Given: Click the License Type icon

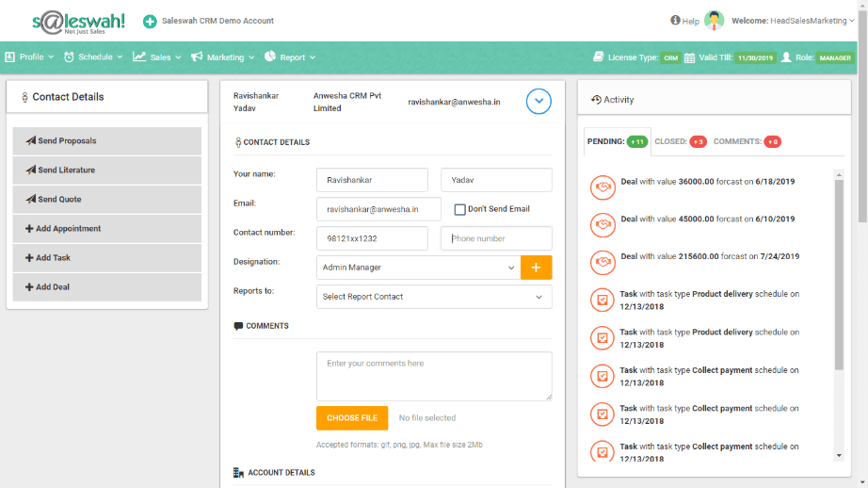Looking at the screenshot, I should point(598,57).
